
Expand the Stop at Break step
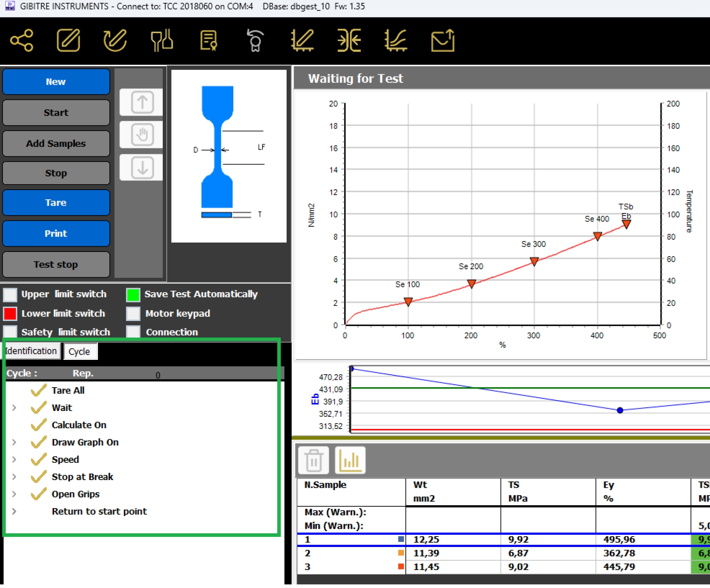[14, 477]
